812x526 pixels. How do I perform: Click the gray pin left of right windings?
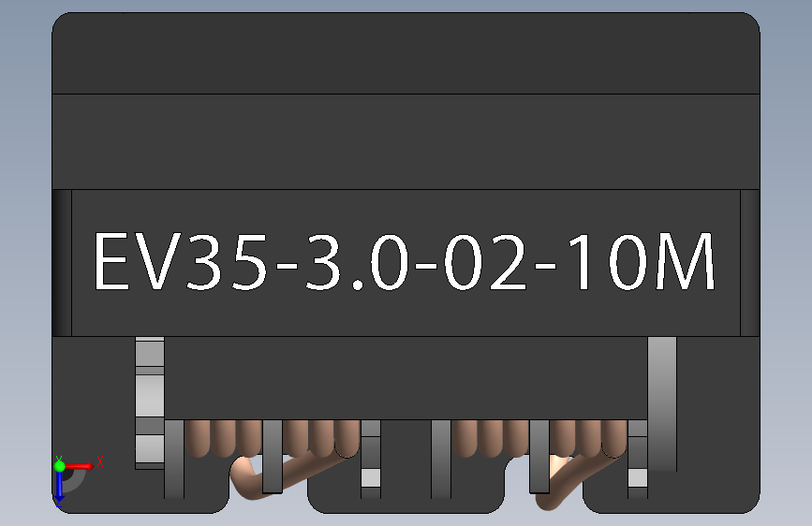pyautogui.click(x=441, y=460)
